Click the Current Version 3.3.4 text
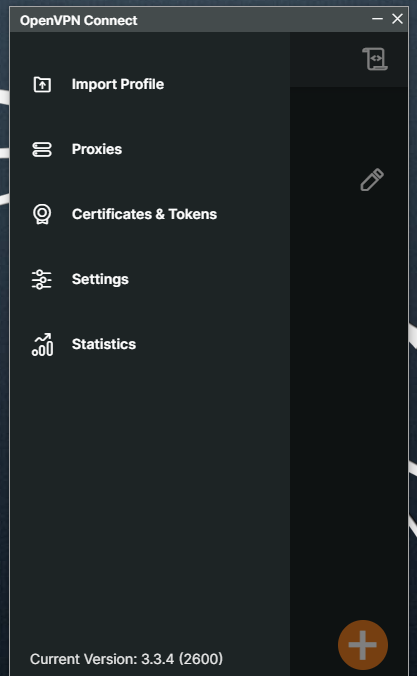The image size is (417, 676). pos(126,659)
